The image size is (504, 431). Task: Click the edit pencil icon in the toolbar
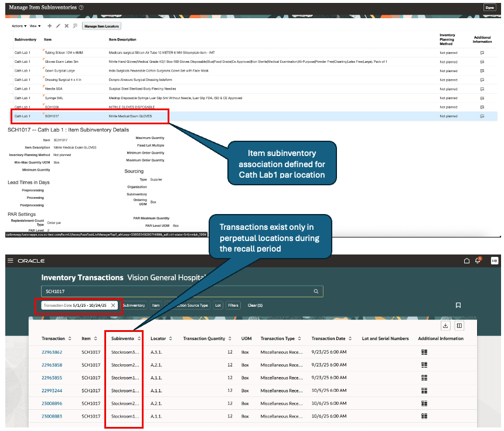(58, 26)
